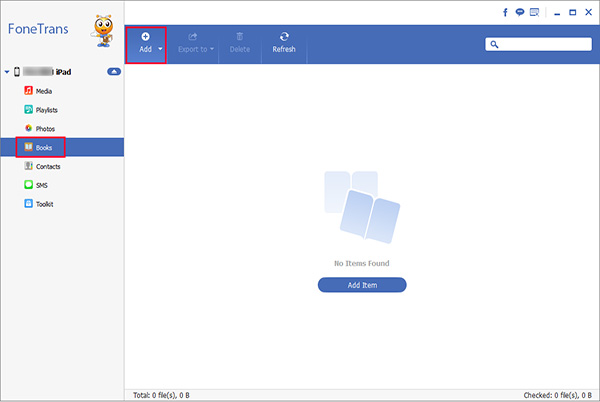Click inside the search input field
The width and height of the screenshot is (600, 402).
point(538,44)
